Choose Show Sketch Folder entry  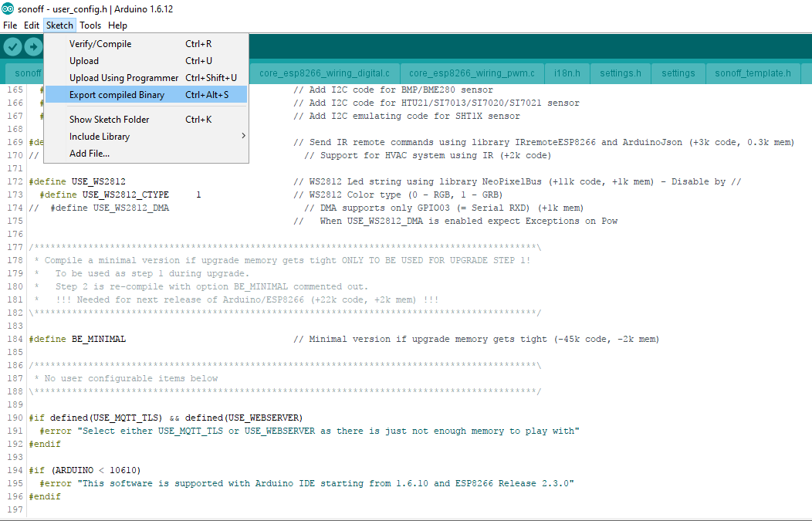coord(146,120)
